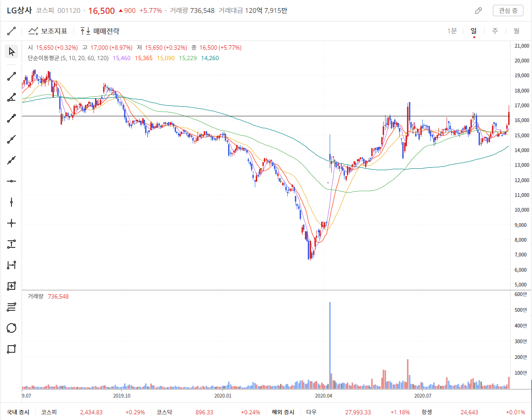The width and height of the screenshot is (532, 420).
Task: Select the circle drawing tool
Action: coord(11,328)
